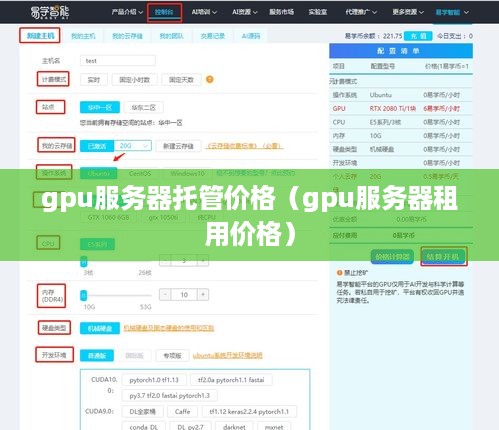
Task: Select 实时 billing mode
Action: tap(94, 80)
